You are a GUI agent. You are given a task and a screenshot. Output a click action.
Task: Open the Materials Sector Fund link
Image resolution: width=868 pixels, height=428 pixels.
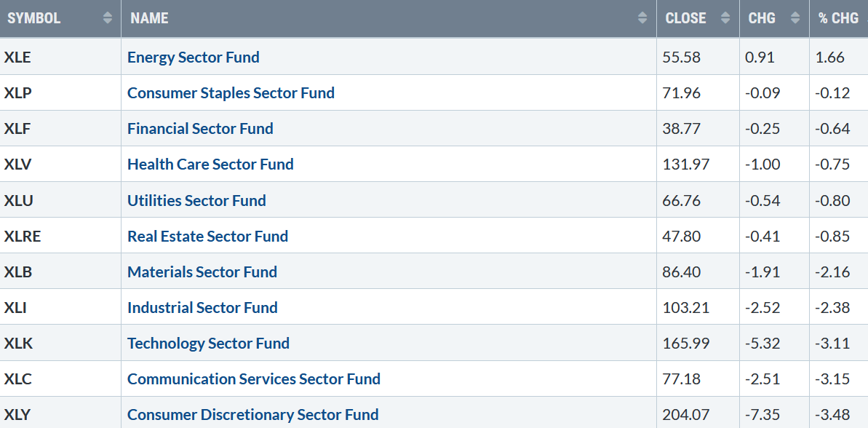(x=202, y=272)
